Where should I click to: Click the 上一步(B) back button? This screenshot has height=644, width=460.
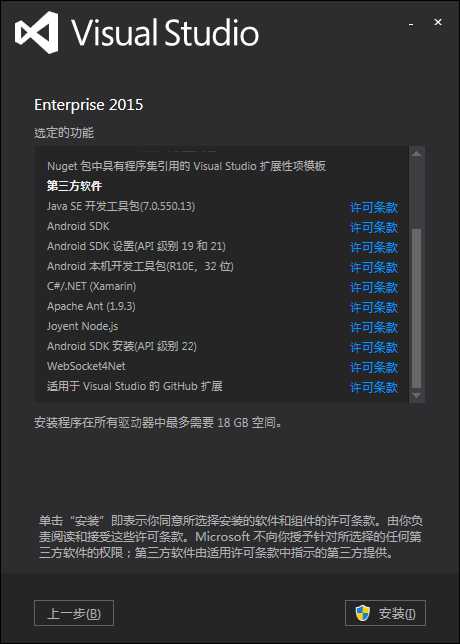point(74,614)
